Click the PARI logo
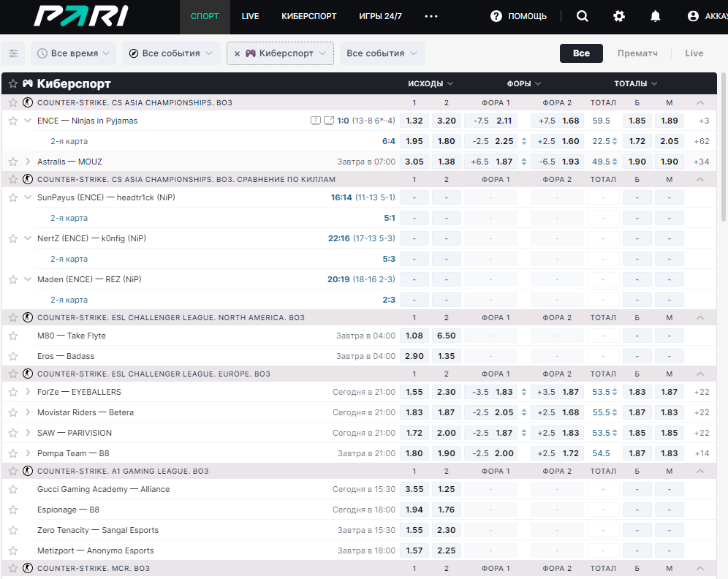Viewport: 728px width, 579px height. click(x=81, y=16)
